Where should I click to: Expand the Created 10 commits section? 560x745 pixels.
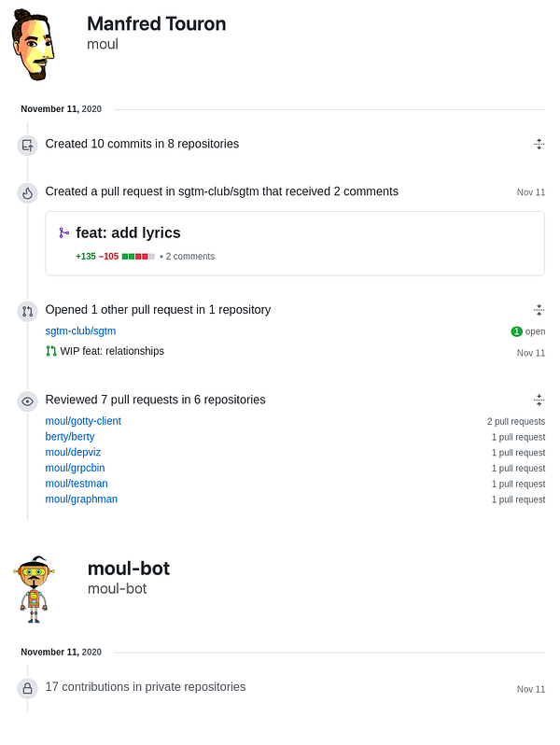coord(539,144)
